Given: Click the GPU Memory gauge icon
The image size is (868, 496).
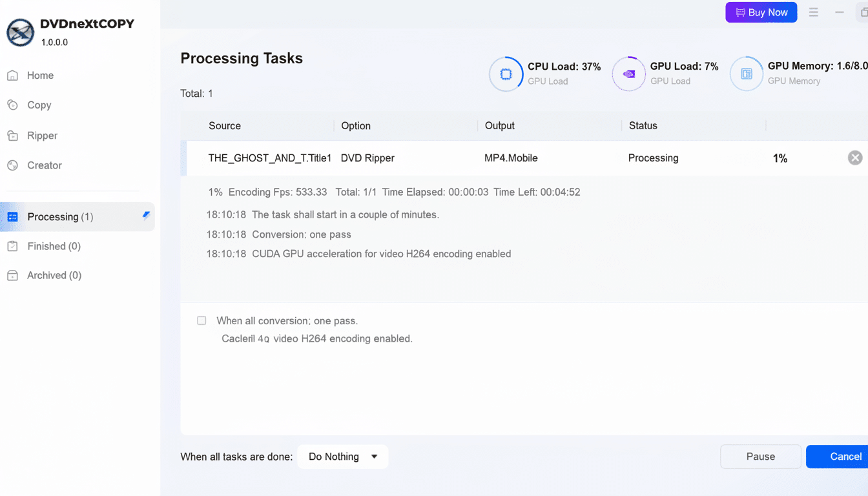Looking at the screenshot, I should tap(746, 74).
